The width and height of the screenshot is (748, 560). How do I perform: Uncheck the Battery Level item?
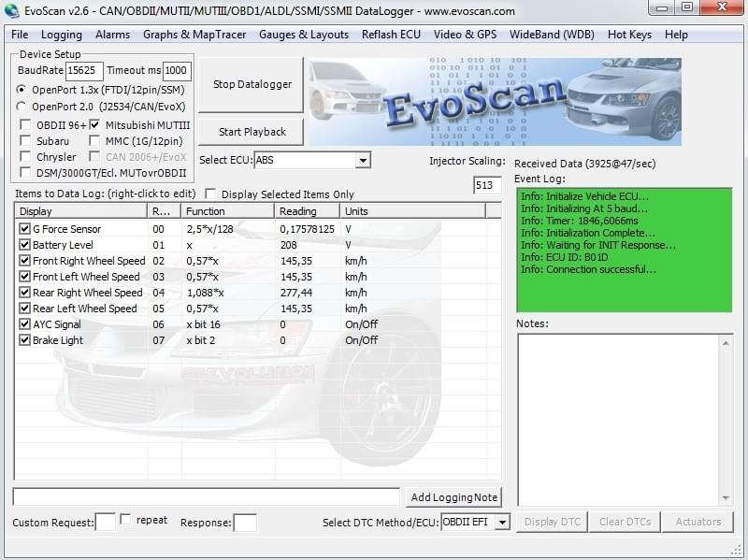click(24, 245)
